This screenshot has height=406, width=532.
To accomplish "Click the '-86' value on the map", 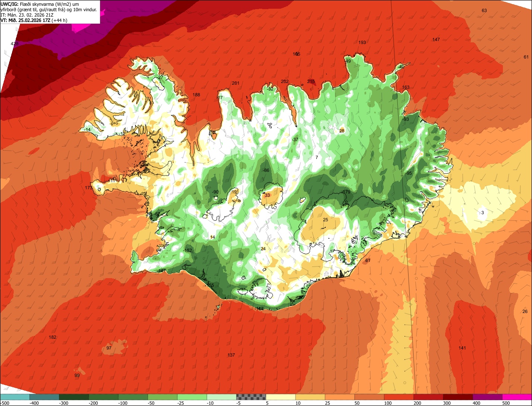I will point(266,170).
